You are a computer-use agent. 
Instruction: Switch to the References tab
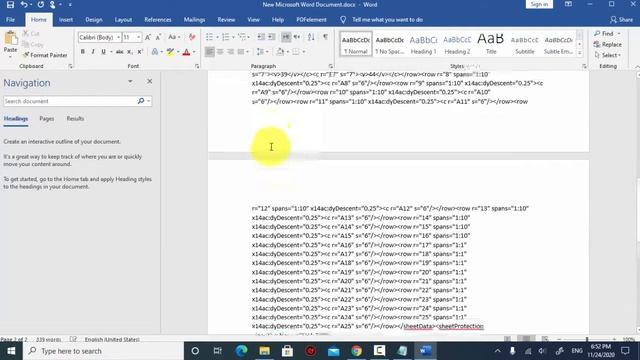point(158,20)
